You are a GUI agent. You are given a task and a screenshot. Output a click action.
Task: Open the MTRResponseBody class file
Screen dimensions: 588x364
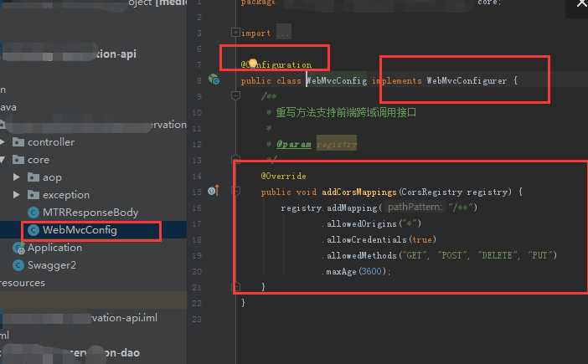90,213
